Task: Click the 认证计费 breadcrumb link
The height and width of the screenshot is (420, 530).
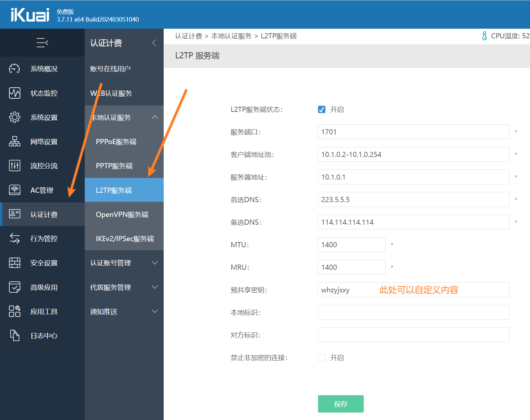Action: 188,36
